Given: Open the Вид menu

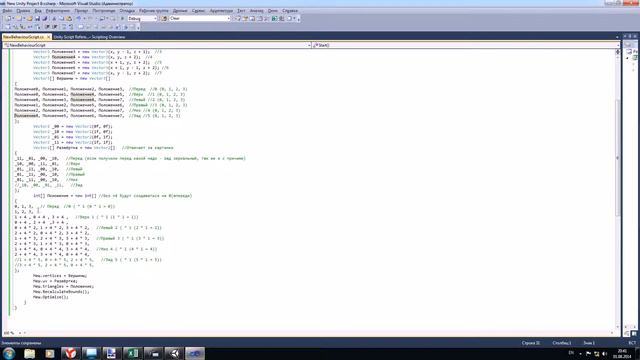Looking at the screenshot, I should point(38,11).
